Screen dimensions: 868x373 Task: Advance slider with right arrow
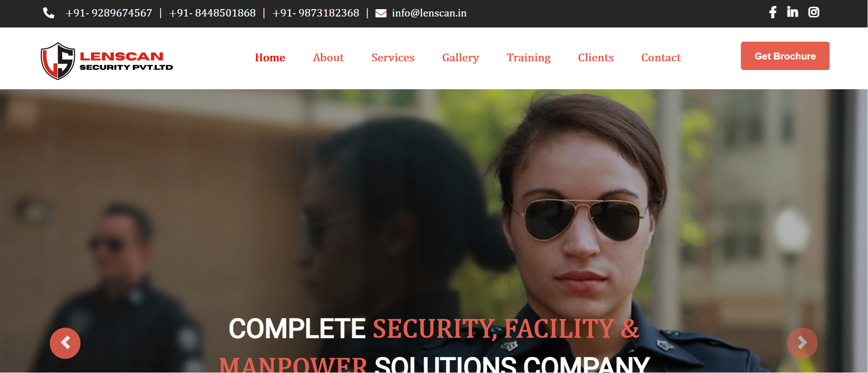point(802,343)
